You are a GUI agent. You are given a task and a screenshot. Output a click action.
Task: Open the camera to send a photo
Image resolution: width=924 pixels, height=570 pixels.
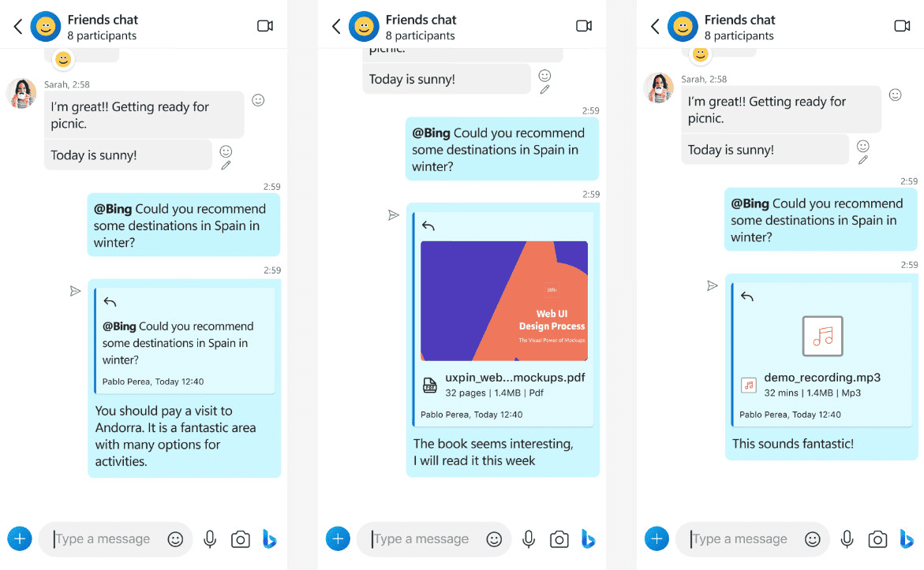(x=241, y=538)
